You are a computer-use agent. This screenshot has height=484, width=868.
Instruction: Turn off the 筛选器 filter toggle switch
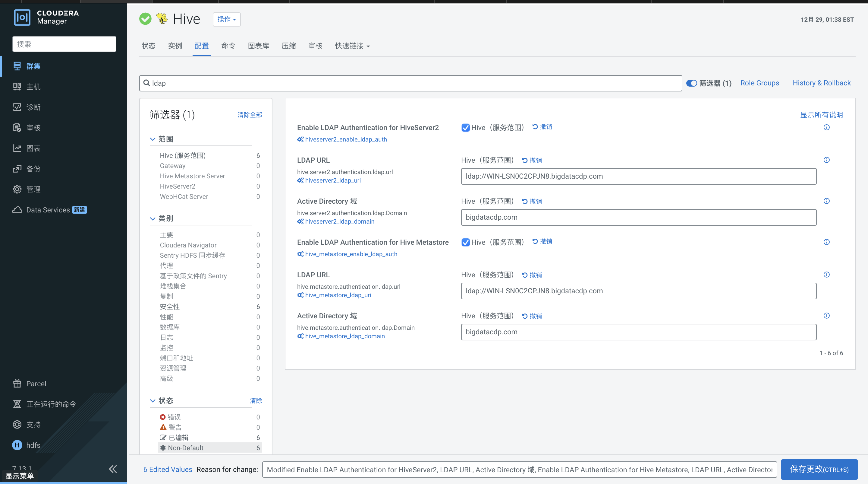(691, 83)
